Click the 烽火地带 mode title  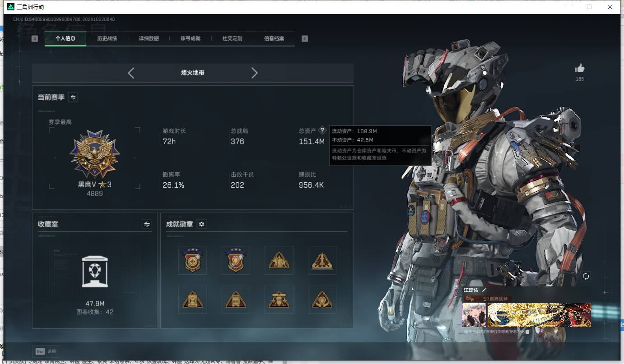(x=193, y=73)
